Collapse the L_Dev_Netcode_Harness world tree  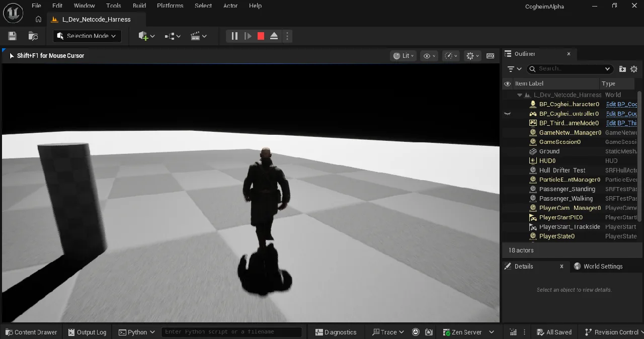(520, 95)
